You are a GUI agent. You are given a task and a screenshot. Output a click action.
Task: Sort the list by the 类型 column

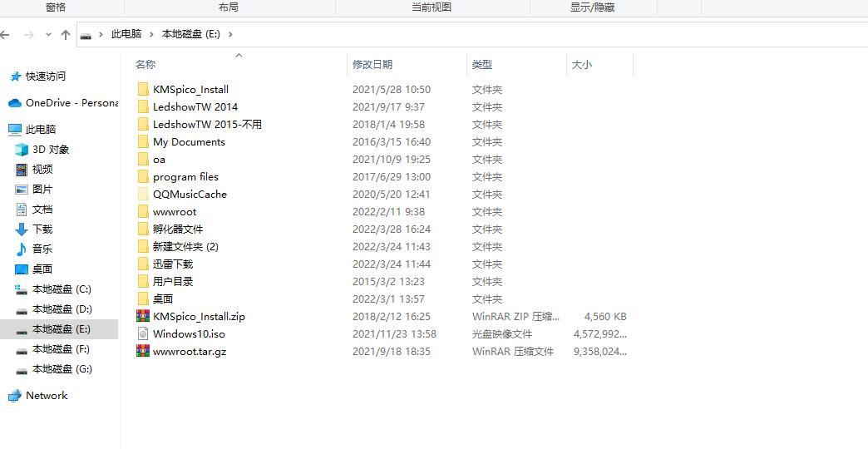pos(482,64)
